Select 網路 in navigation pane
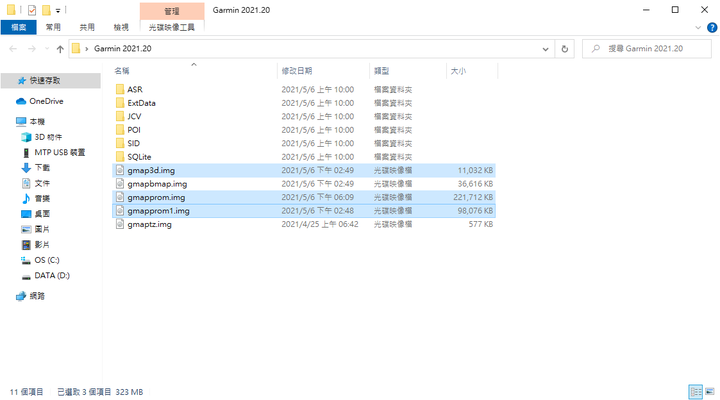The image size is (720, 400). click(37, 296)
